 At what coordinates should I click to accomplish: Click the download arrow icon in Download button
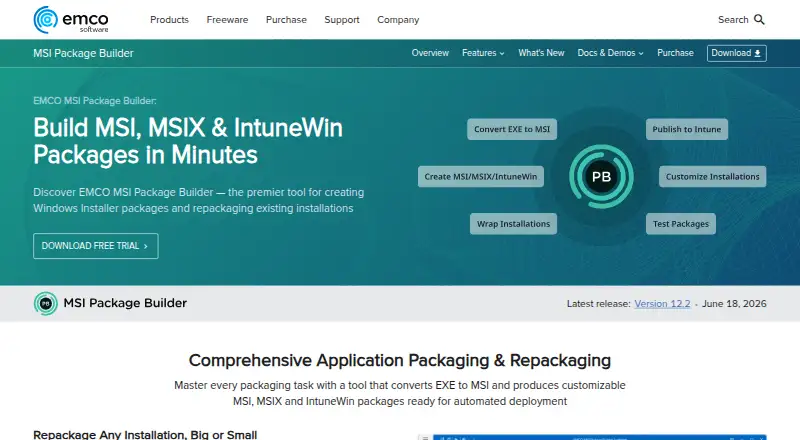758,53
